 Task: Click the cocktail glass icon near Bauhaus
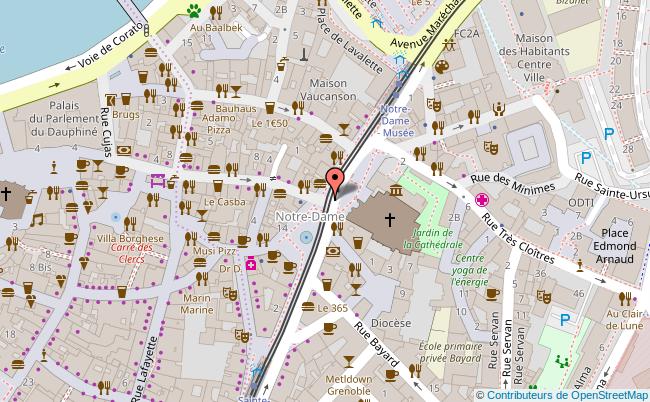(236, 89)
